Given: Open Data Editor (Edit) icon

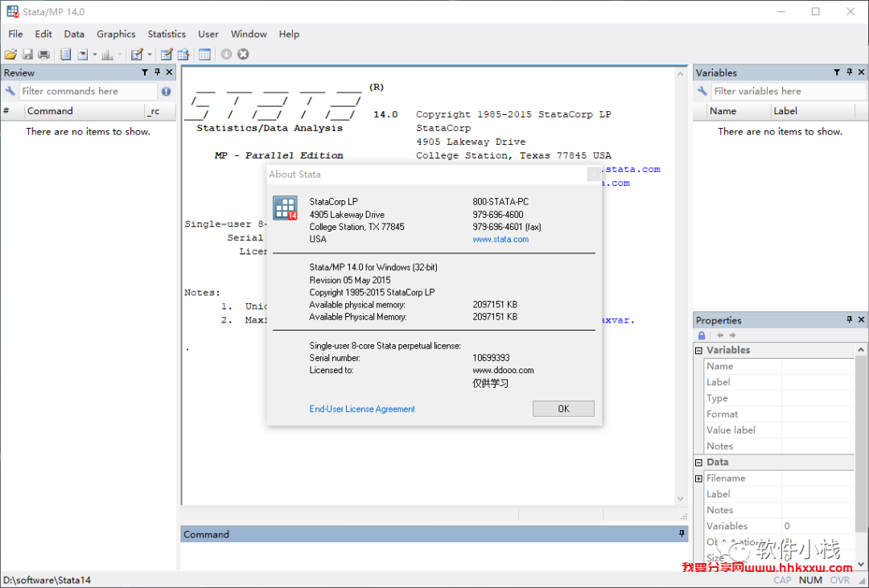Looking at the screenshot, I should point(167,55).
